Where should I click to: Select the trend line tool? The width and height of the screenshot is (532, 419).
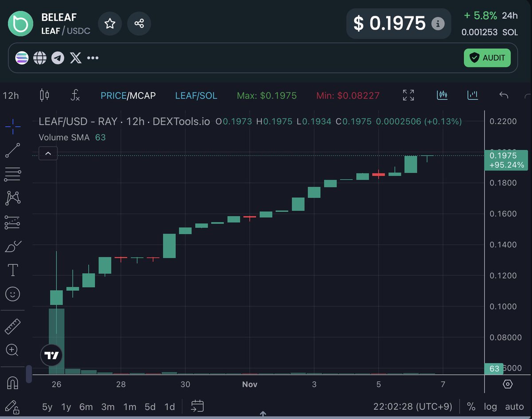pyautogui.click(x=12, y=151)
